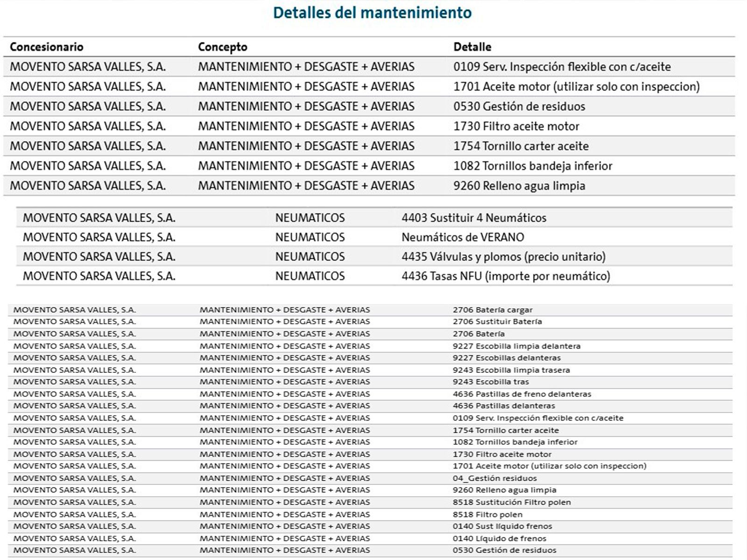Click detail 'Neumáticos de VERANO'
Viewport: 747px width, 560px height.
pos(463,237)
